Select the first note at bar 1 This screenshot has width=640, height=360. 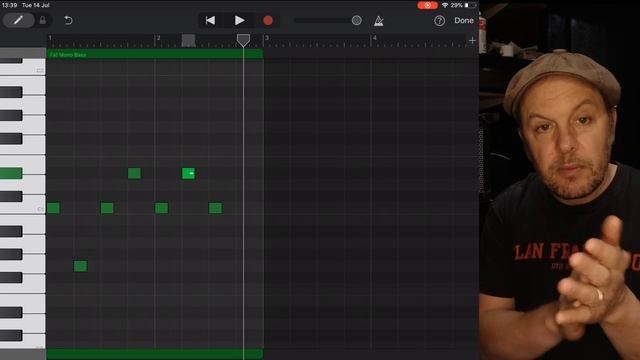(x=53, y=208)
